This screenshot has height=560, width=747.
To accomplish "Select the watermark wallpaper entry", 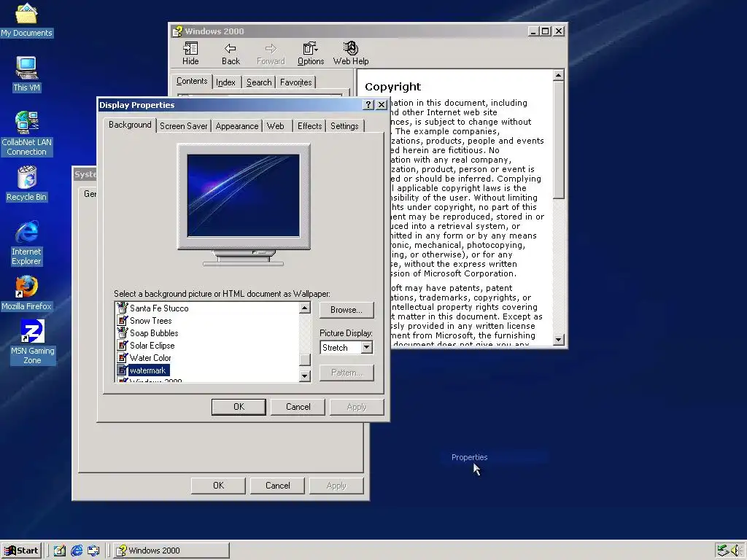I will (x=147, y=370).
